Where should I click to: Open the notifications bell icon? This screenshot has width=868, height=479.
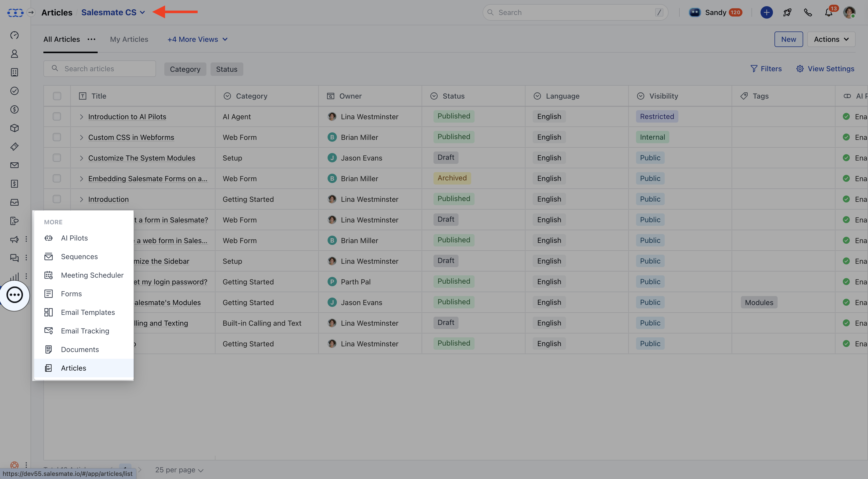point(828,12)
